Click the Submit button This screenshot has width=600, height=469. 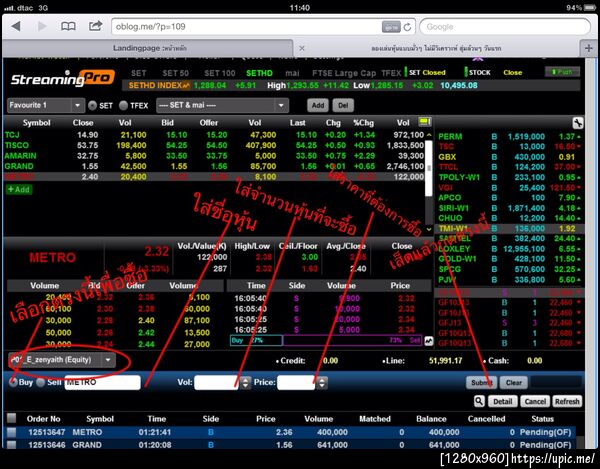pyautogui.click(x=481, y=383)
